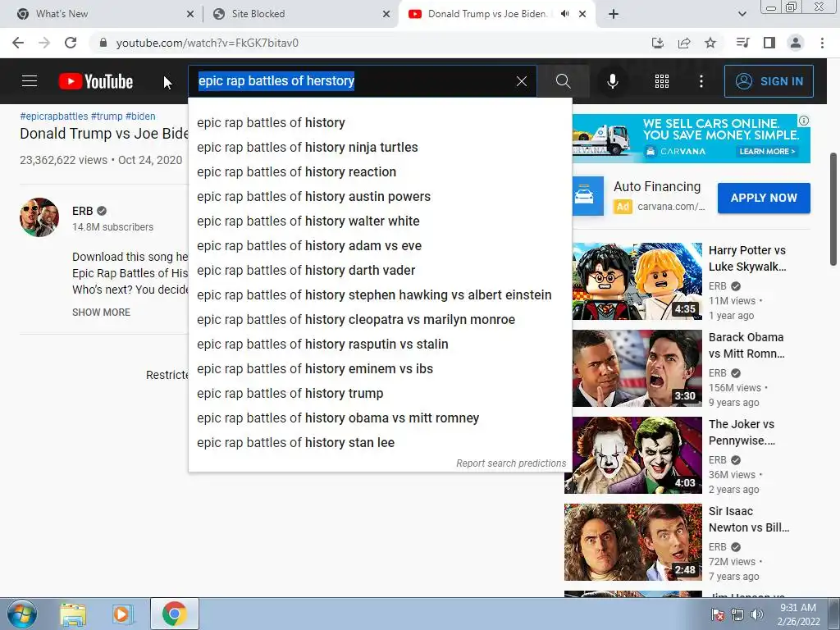Start voice search with microphone icon
840x630 pixels.
point(612,81)
